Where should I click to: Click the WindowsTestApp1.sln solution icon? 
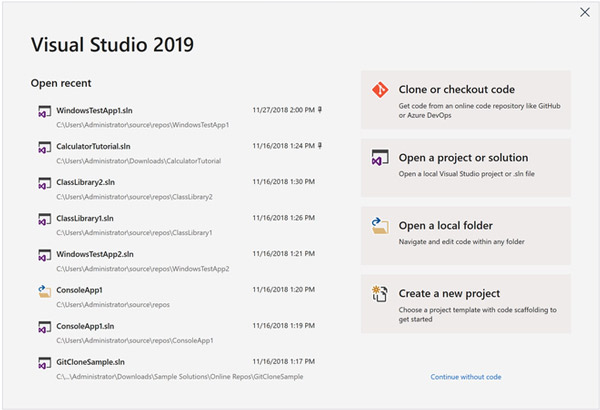pyautogui.click(x=44, y=113)
